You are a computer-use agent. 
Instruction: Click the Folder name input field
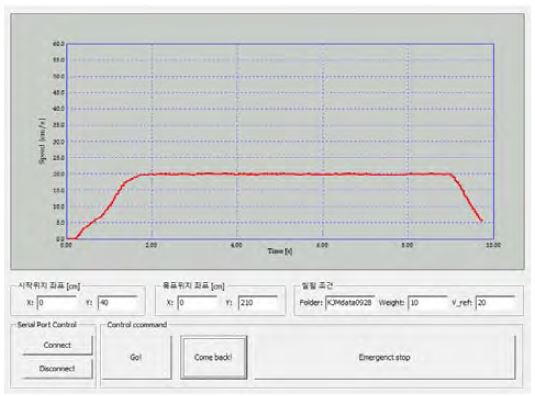click(350, 303)
